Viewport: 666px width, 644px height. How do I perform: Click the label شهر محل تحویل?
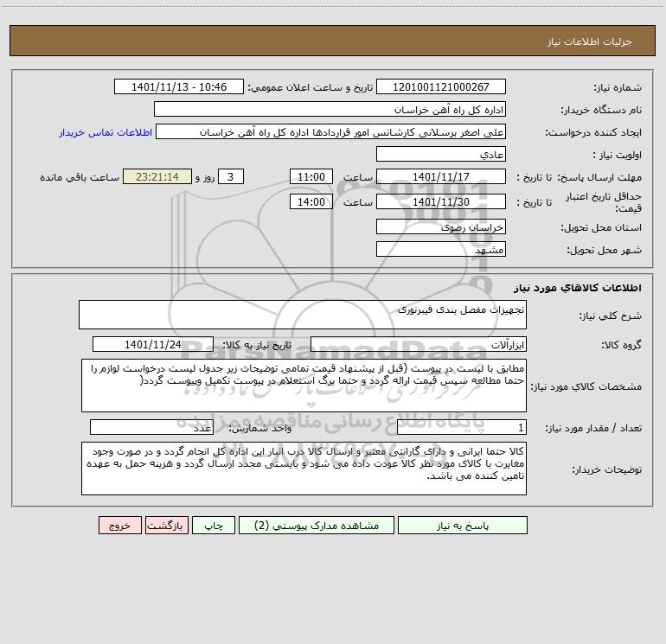click(x=605, y=251)
